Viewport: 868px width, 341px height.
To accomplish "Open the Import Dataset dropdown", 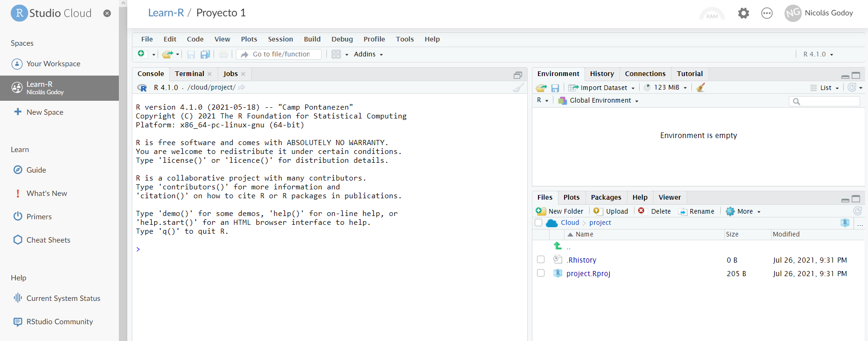I will 602,88.
